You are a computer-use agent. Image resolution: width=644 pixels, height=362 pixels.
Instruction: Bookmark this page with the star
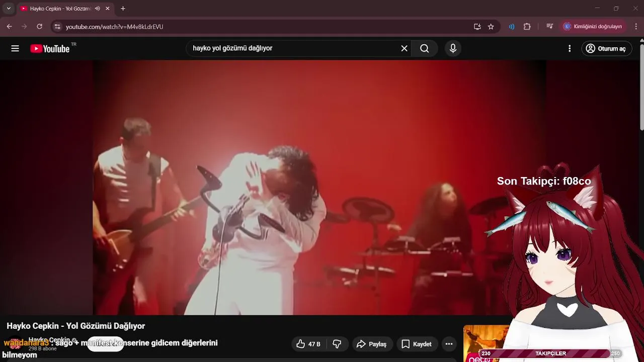[x=491, y=27]
